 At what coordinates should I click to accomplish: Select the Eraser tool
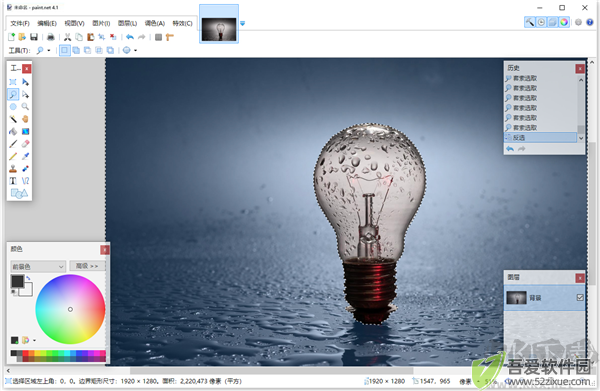tap(25, 144)
